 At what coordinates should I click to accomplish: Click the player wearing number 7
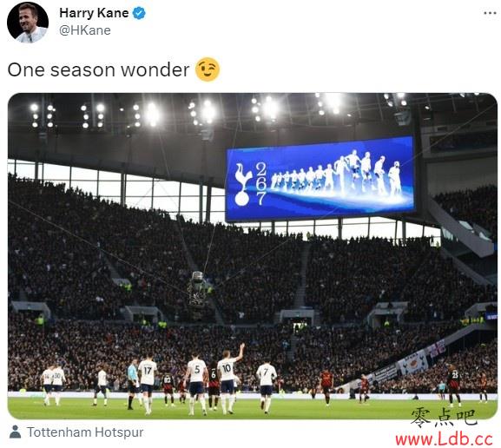266,385
